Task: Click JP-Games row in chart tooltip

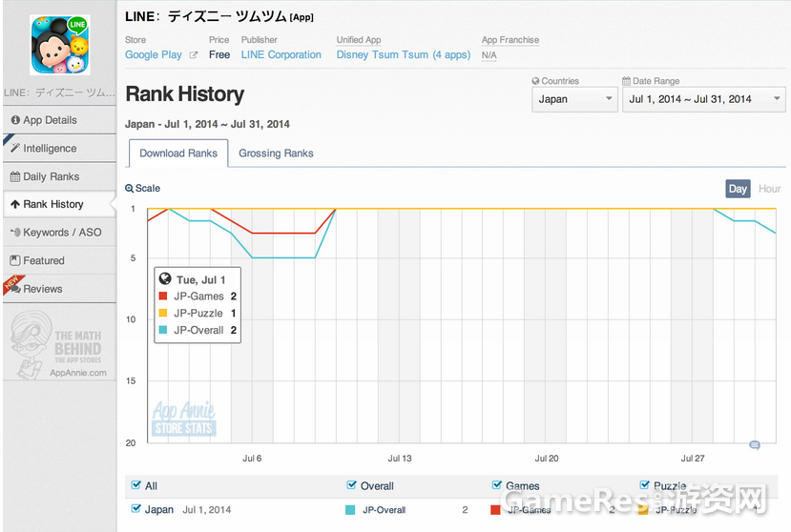Action: 198,296
